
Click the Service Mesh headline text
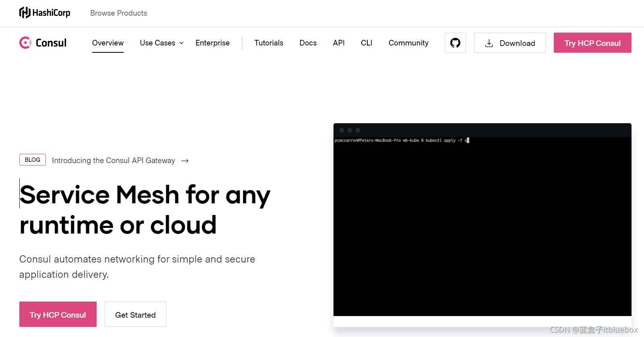(145, 209)
